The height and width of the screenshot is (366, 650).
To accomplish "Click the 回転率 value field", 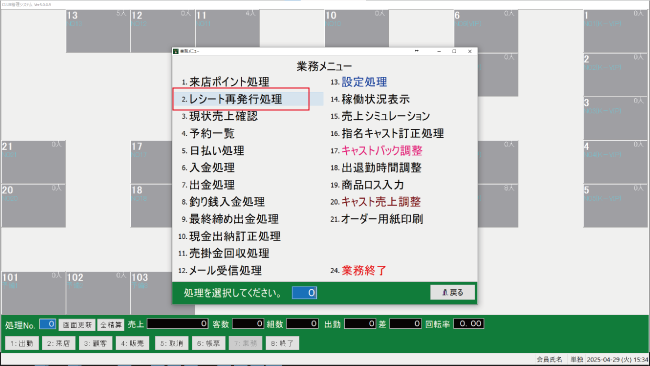I will [468, 324].
